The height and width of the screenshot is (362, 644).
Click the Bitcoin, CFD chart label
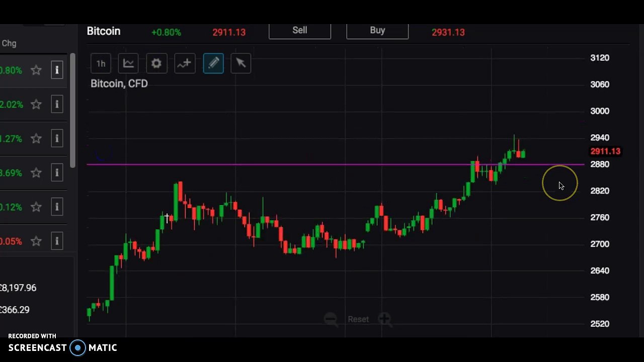[x=119, y=83]
